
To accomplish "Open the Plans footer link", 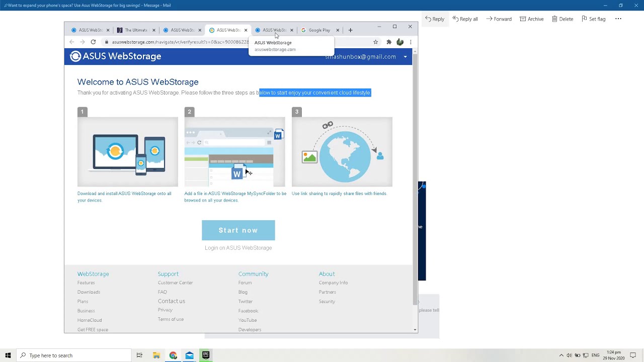I will (83, 302).
